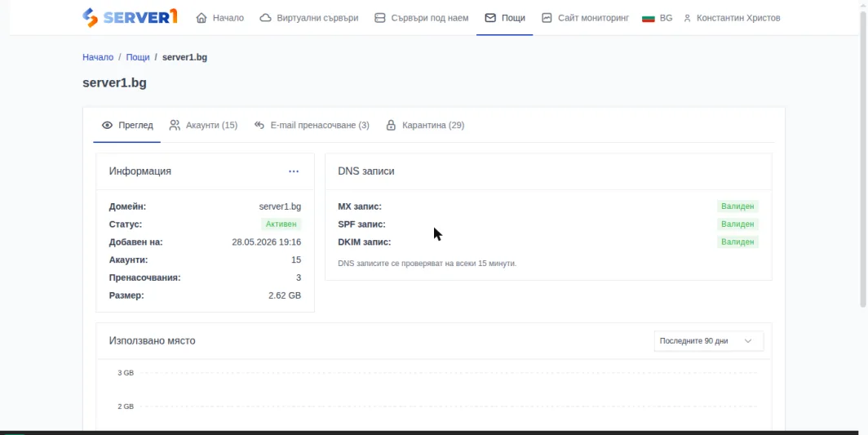Click the chevron in the period dropdown
This screenshot has width=868, height=435.
point(748,341)
